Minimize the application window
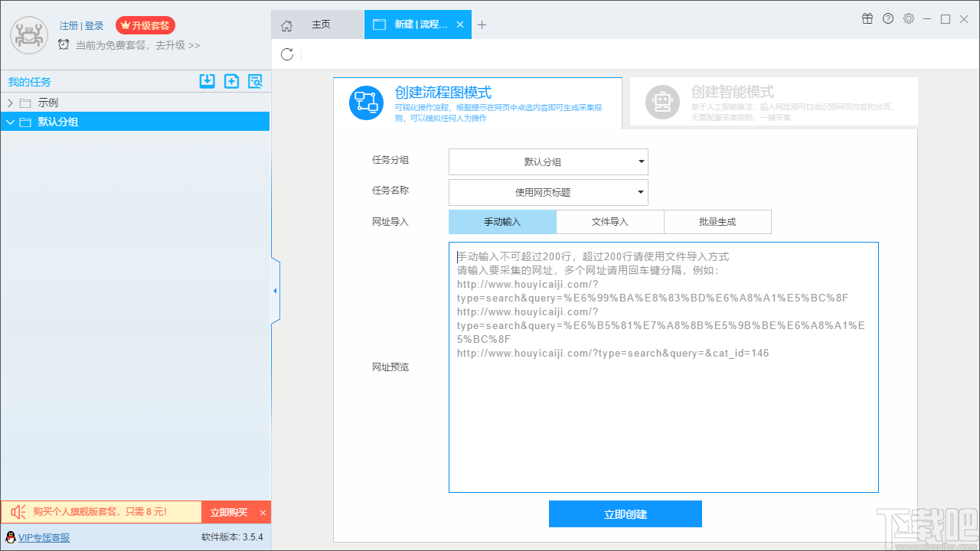The height and width of the screenshot is (551, 980). pyautogui.click(x=927, y=18)
